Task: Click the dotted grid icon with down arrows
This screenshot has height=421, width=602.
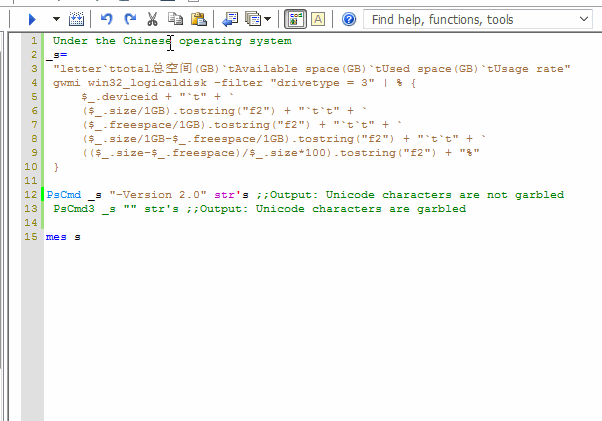Action: pyautogui.click(x=76, y=19)
